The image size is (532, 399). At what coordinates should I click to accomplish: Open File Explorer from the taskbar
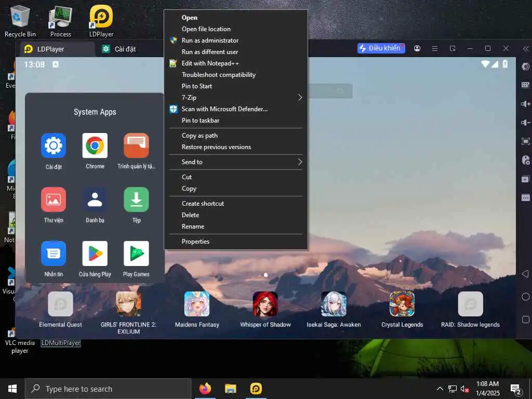(x=230, y=389)
